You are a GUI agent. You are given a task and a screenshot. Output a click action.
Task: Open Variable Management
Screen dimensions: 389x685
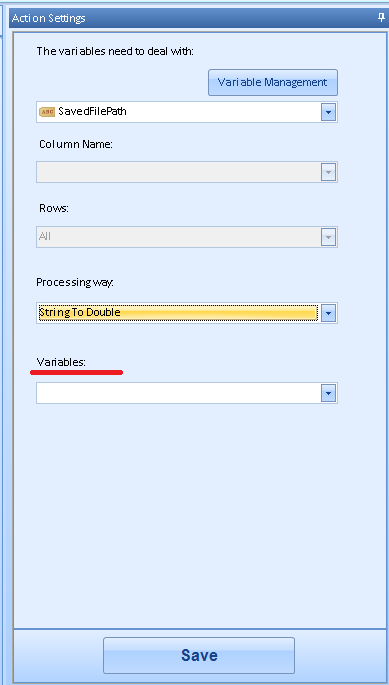click(x=273, y=82)
